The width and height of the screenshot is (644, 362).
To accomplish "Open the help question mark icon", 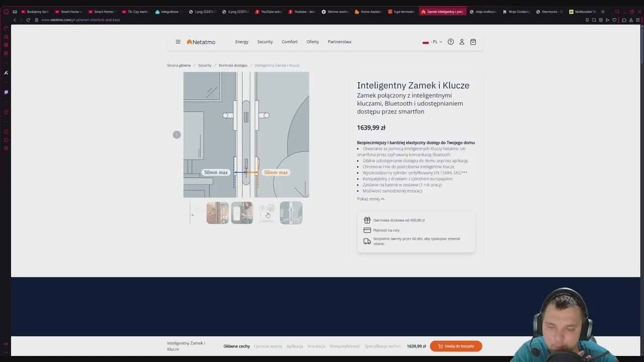I will point(451,42).
